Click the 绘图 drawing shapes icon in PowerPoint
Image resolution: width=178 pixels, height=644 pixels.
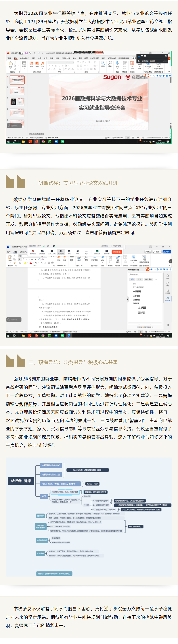tap(103, 63)
